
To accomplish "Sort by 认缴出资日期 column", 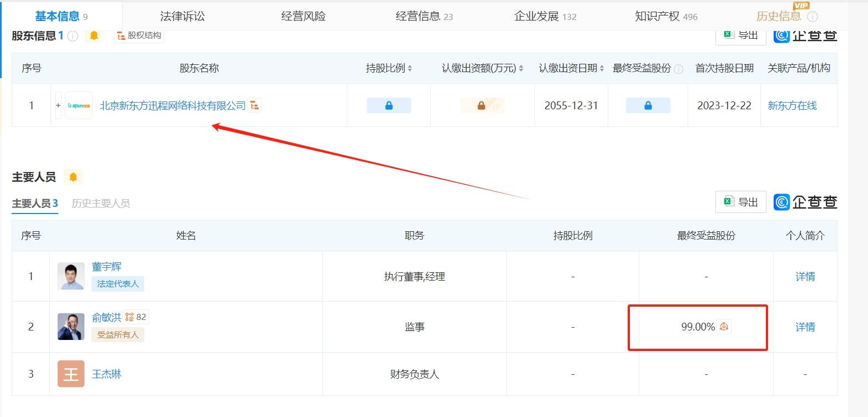I will click(602, 69).
